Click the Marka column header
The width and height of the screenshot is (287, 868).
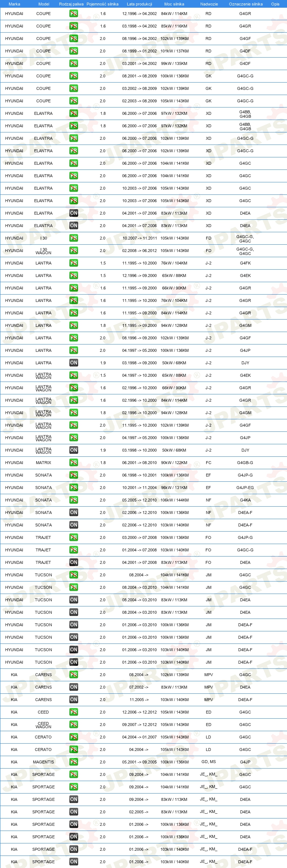point(14,4)
